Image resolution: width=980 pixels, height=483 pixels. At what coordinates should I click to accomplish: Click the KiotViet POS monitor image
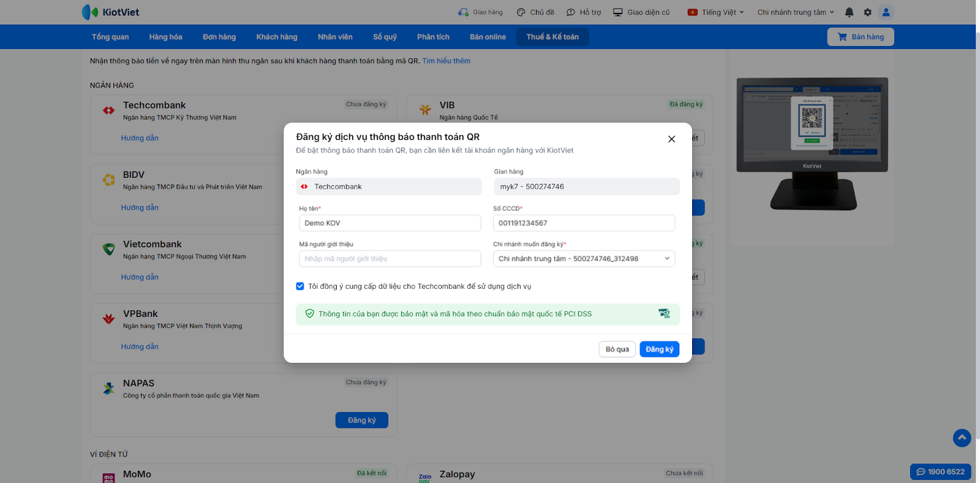point(812,143)
